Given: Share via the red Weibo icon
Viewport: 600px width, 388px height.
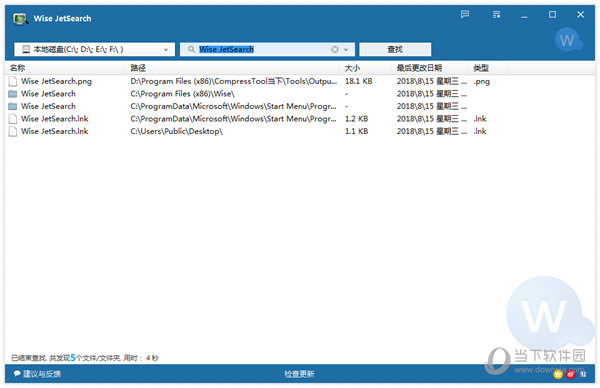Looking at the screenshot, I should coord(571,374).
